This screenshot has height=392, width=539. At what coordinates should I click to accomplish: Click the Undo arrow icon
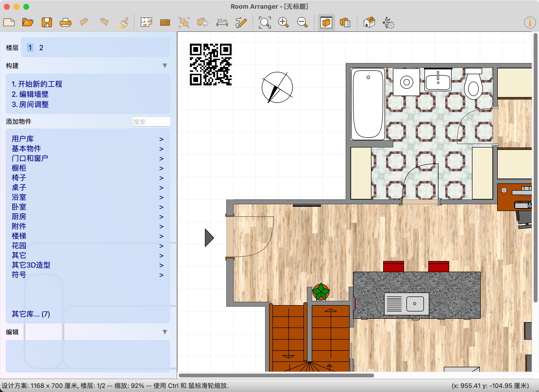pos(84,22)
